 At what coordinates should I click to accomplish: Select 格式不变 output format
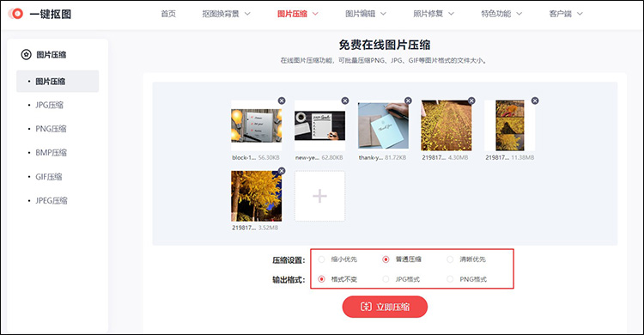coord(322,279)
